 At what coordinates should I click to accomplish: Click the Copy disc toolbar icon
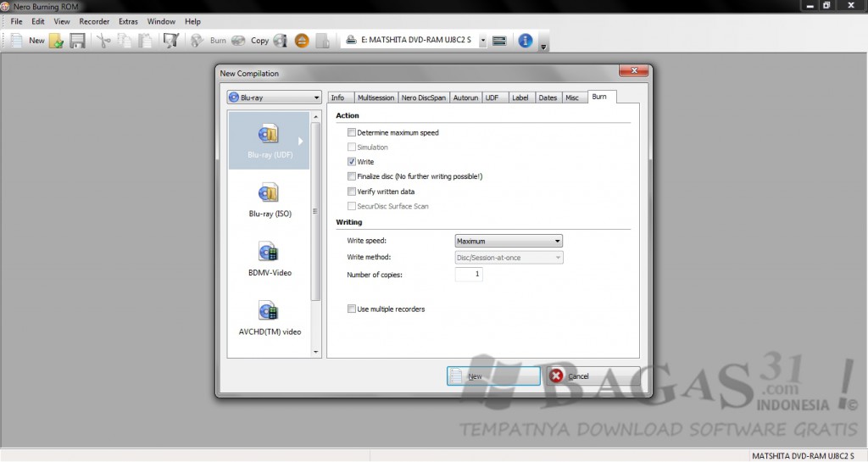click(x=238, y=41)
